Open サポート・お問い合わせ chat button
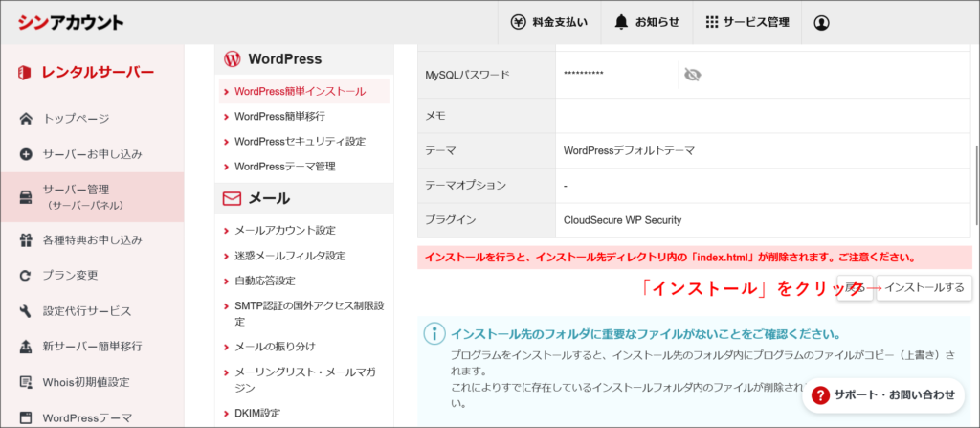 (883, 394)
